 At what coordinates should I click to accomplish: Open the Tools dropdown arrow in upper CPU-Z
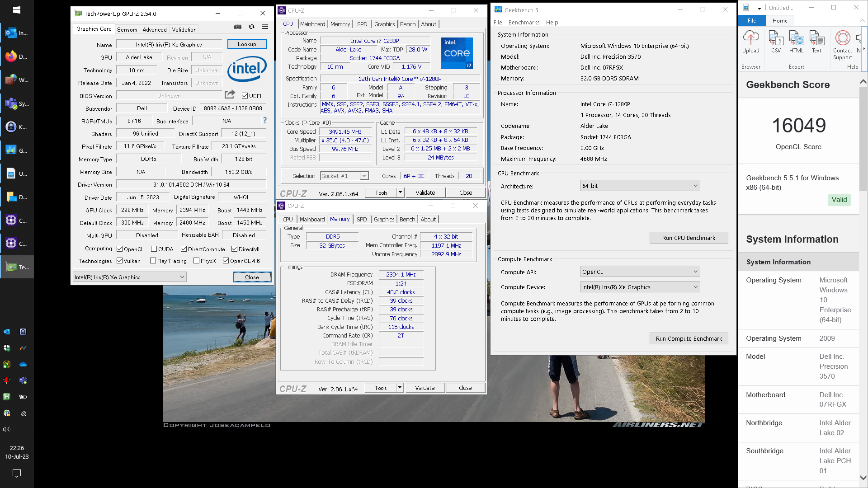click(x=400, y=192)
